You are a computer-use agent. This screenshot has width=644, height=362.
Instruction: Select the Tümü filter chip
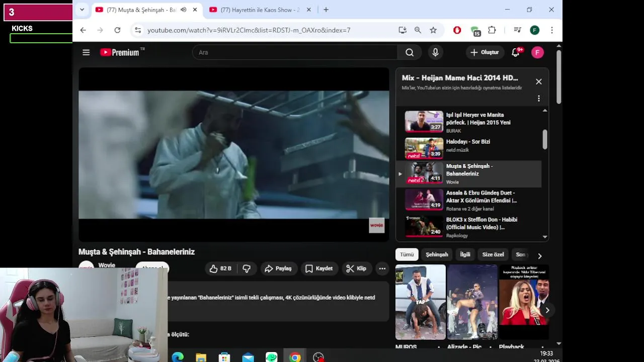[407, 254]
